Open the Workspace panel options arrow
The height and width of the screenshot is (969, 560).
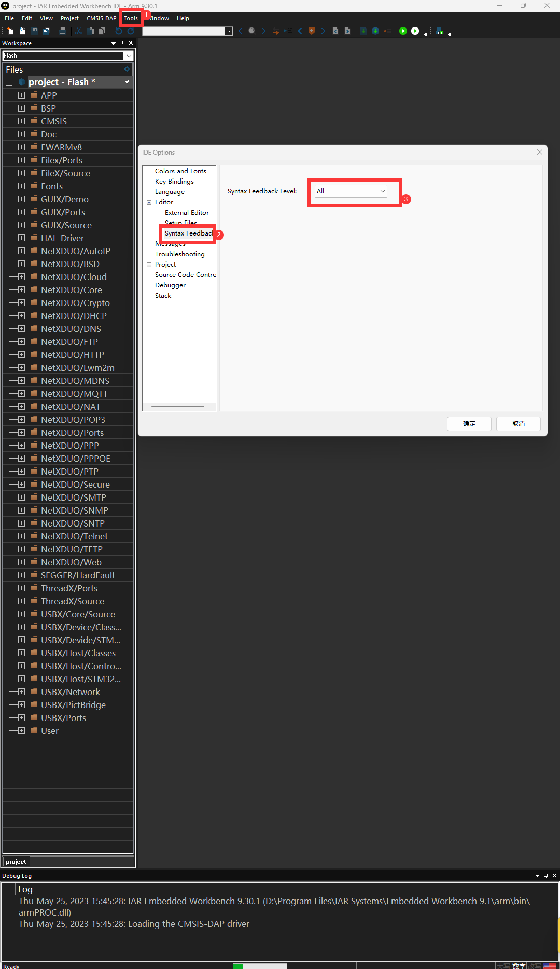tap(114, 43)
